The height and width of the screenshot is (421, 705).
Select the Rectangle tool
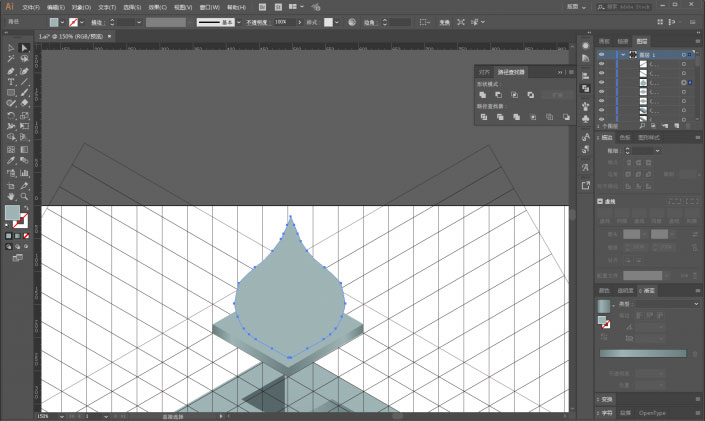tap(11, 93)
